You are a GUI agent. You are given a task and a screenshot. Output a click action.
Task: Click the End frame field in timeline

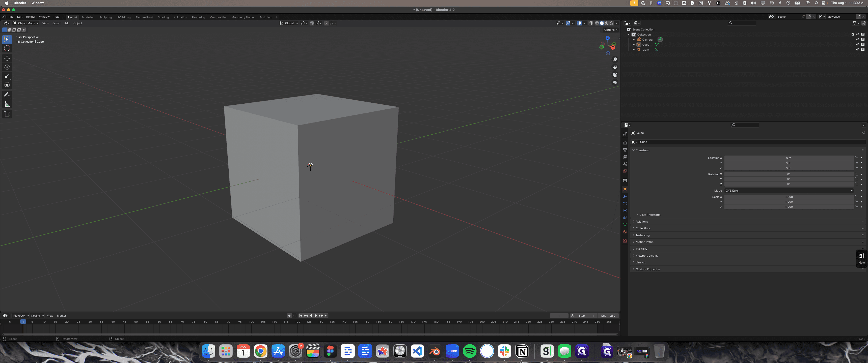tap(608, 316)
